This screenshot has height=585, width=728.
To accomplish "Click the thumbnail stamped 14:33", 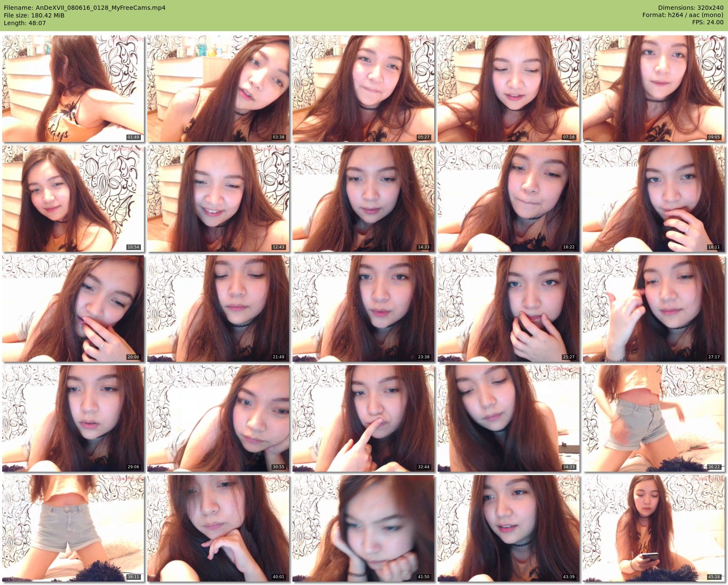I will [x=363, y=199].
